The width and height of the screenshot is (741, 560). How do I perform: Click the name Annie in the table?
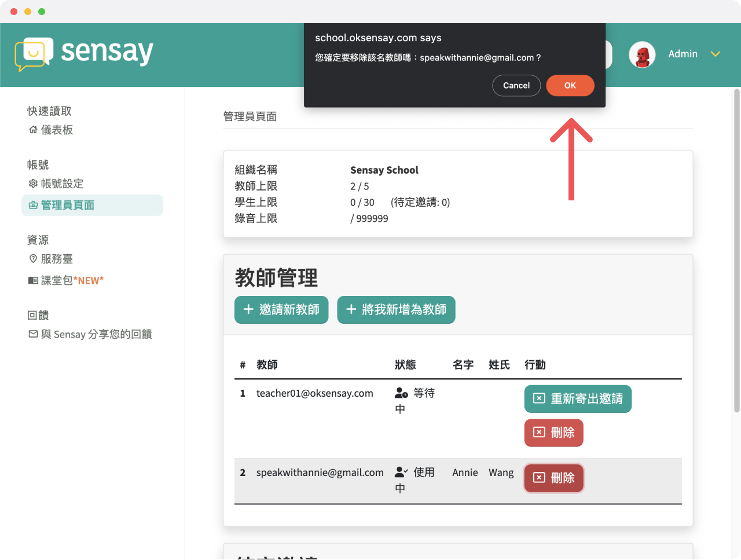point(465,473)
